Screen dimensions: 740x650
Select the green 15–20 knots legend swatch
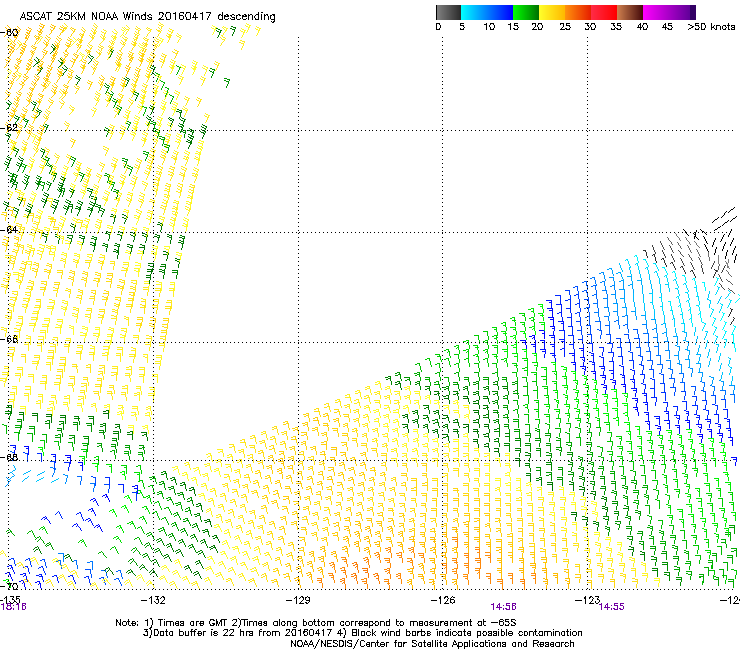point(526,12)
